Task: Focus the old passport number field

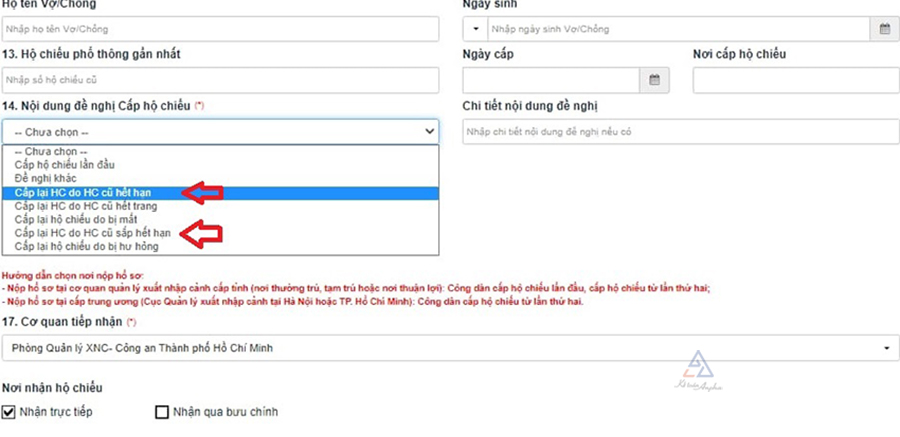Action: click(220, 80)
